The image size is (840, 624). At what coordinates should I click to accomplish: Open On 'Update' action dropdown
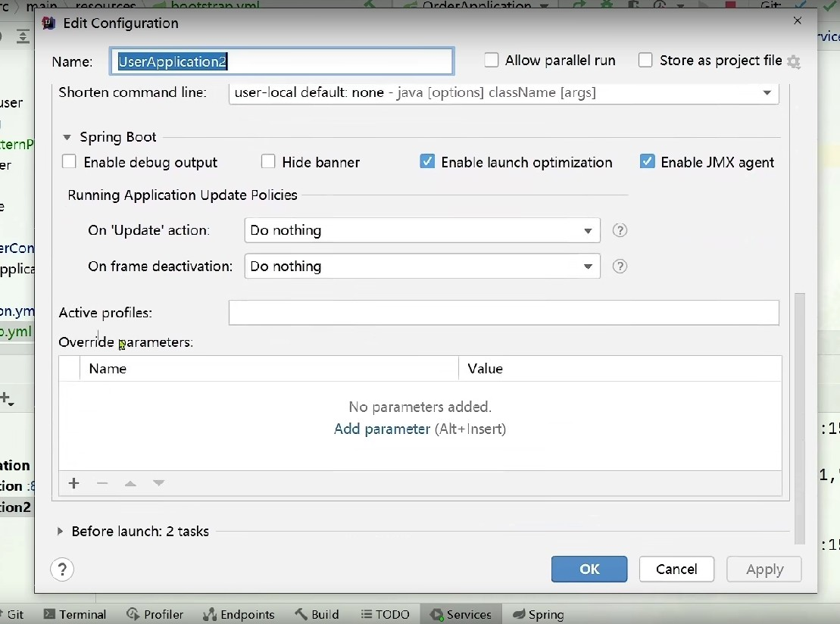422,230
